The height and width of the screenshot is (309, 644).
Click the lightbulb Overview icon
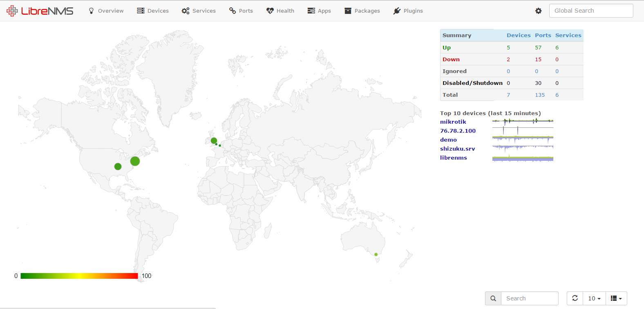pos(91,11)
